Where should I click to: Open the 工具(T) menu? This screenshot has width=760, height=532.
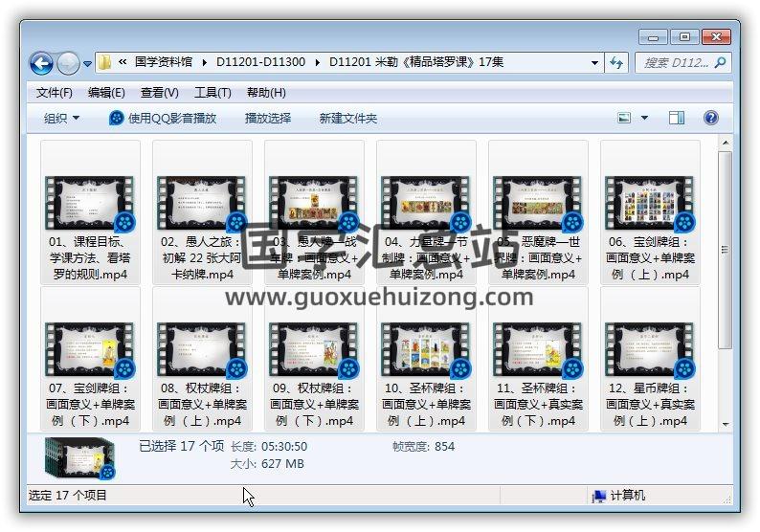(x=212, y=93)
